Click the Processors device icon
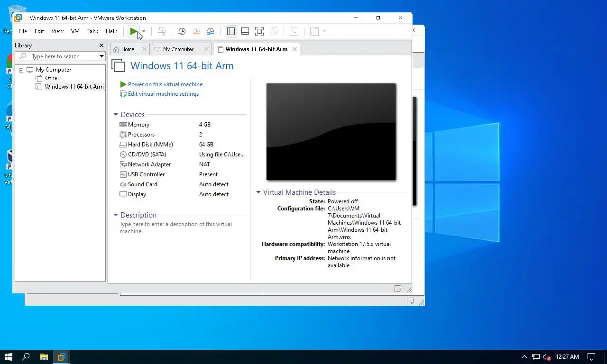607x364 pixels. click(123, 135)
